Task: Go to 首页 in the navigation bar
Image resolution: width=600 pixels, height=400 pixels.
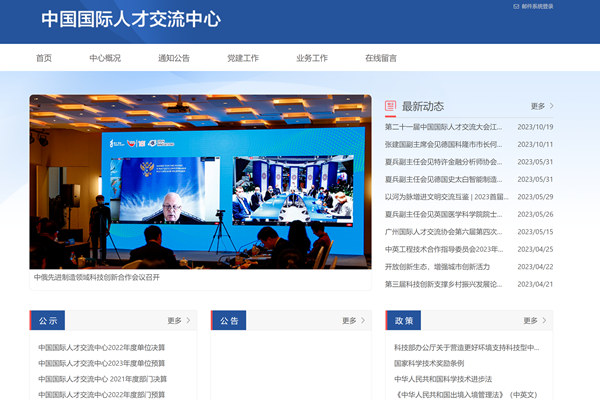Action: click(44, 58)
